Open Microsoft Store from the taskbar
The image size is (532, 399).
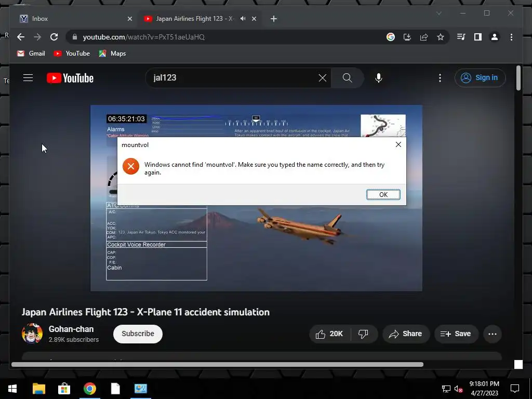64,389
